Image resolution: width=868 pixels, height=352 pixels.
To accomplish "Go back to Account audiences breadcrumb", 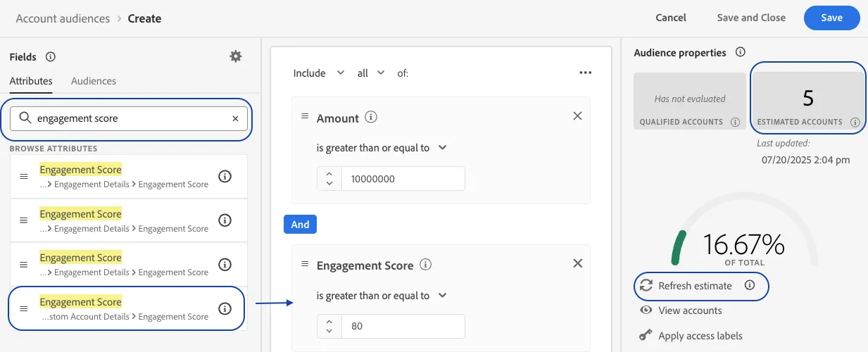I will pyautogui.click(x=63, y=18).
